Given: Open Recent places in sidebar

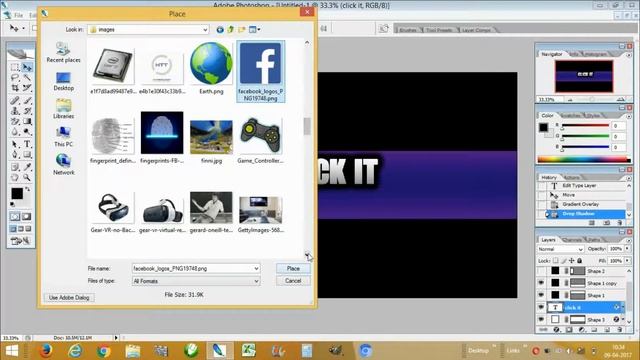Looking at the screenshot, I should [x=64, y=52].
